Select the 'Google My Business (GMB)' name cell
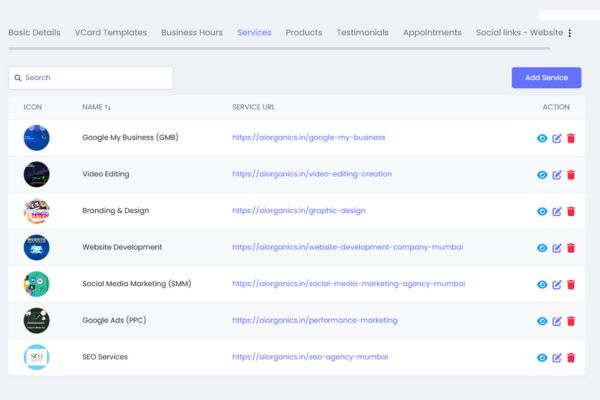 (x=130, y=137)
